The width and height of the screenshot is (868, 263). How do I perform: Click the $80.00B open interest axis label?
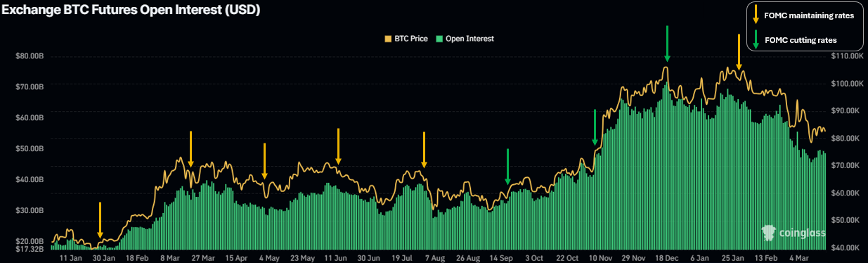point(30,56)
